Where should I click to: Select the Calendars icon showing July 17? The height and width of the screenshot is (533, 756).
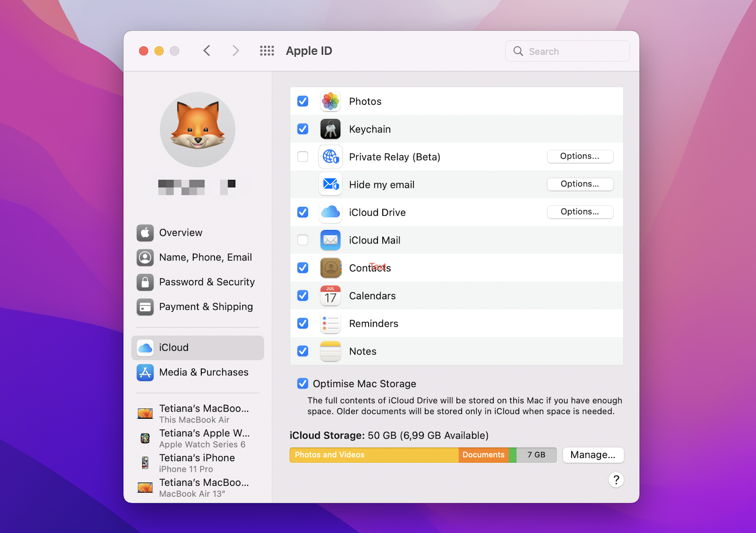coord(330,296)
